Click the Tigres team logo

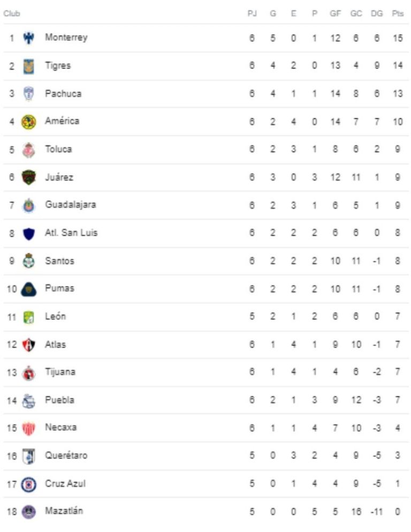click(x=28, y=66)
